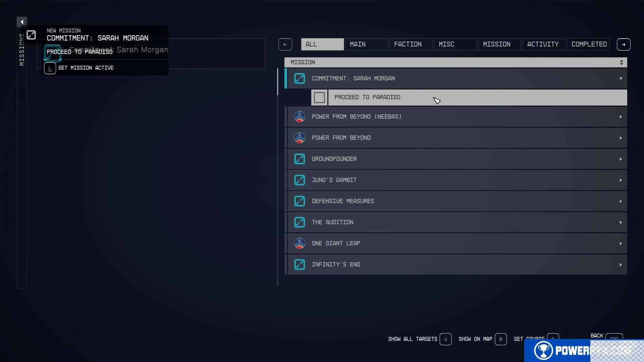Select the FACTION filter tab
This screenshot has height=362, width=644.
coord(408,44)
